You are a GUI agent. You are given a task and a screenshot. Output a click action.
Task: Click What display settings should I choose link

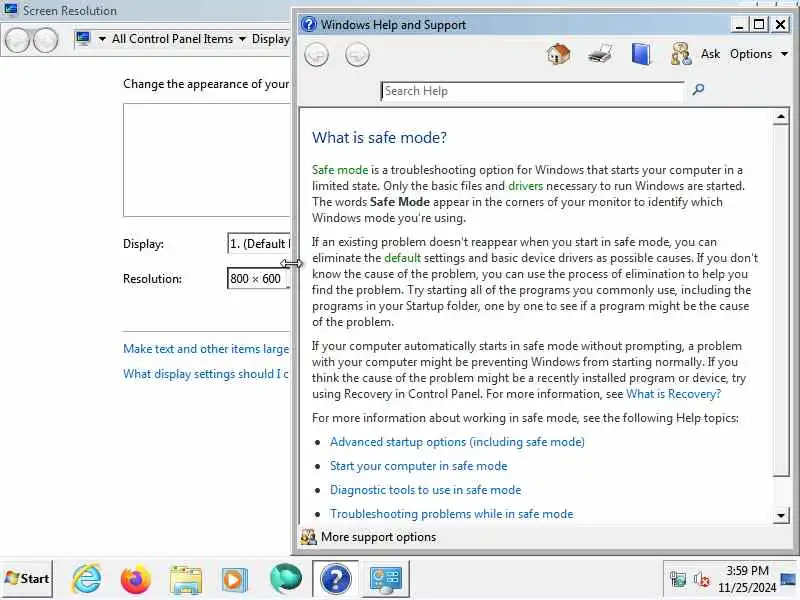(x=206, y=374)
